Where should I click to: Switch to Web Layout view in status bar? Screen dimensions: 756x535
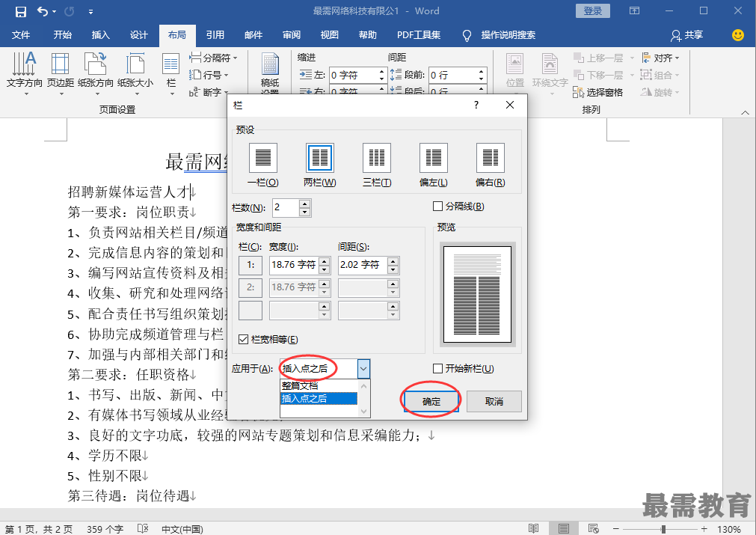tap(594, 529)
